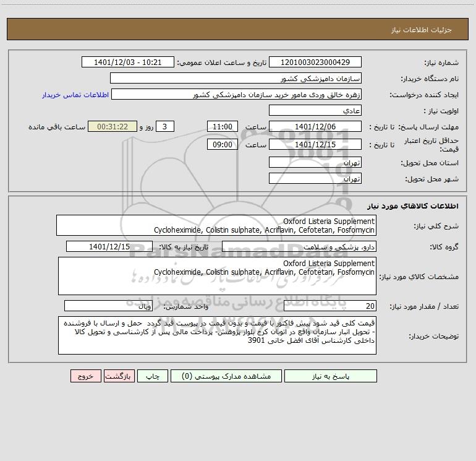Click the section title 'اطلاعات کالاهای مورد نیاز'

(413, 206)
